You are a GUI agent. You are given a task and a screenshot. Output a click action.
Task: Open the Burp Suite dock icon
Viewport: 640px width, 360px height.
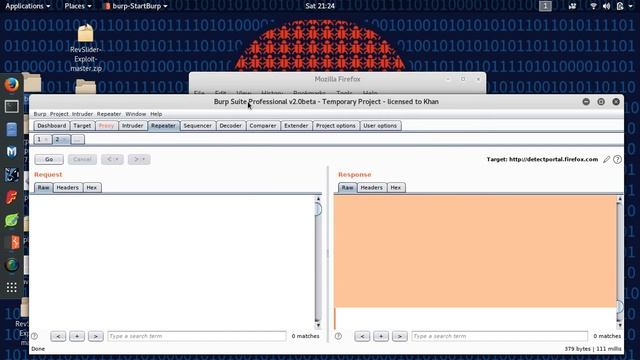(x=12, y=242)
